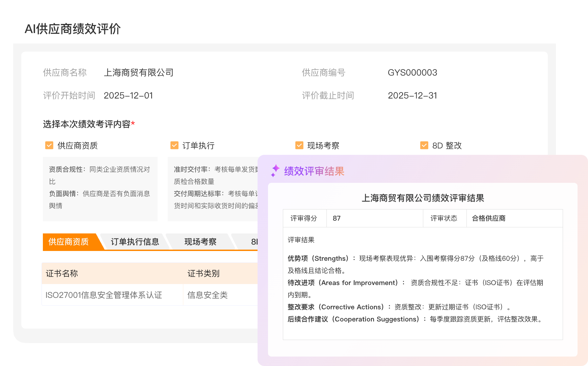588x366 pixels.
Task: Click the 绩效评审结果 panel heading
Action: tap(314, 171)
